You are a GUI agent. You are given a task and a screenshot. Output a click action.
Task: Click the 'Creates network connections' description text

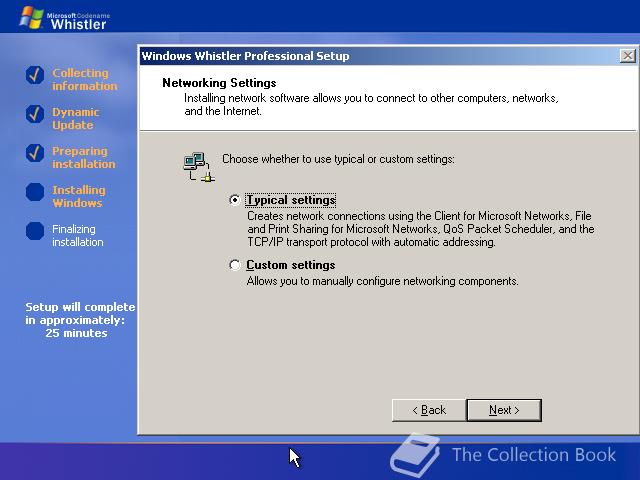pyautogui.click(x=420, y=229)
